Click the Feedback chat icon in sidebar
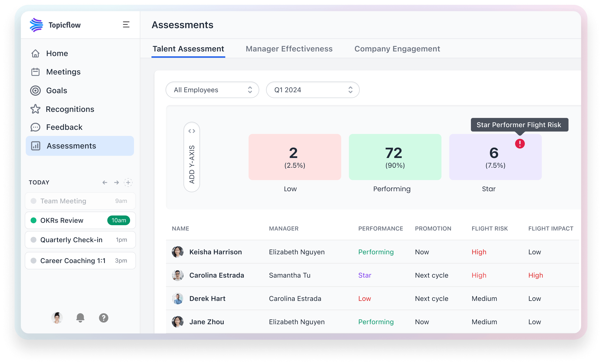602x364 pixels. point(36,127)
